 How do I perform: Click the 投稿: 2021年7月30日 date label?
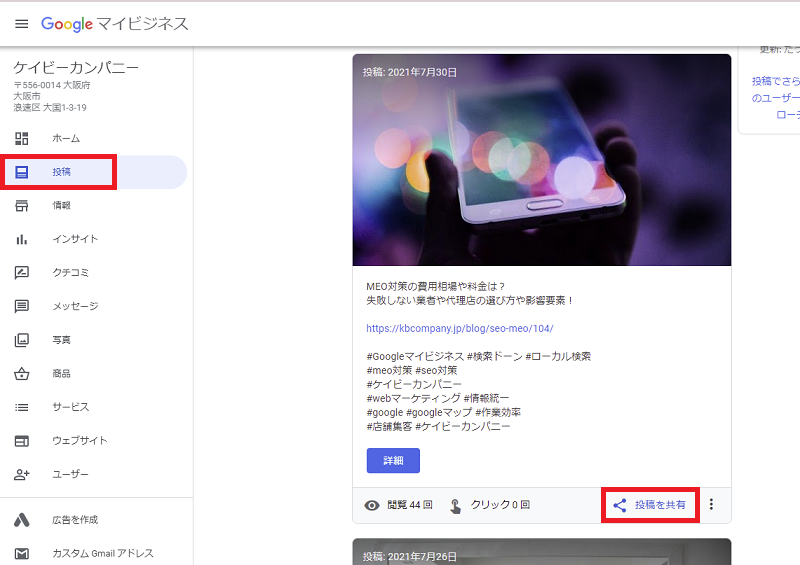point(410,72)
